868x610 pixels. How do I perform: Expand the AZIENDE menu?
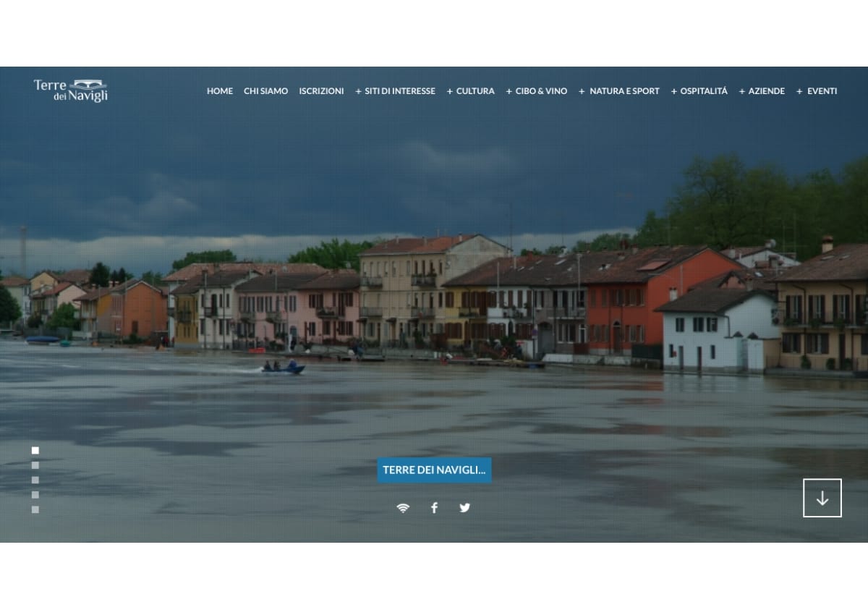click(762, 91)
